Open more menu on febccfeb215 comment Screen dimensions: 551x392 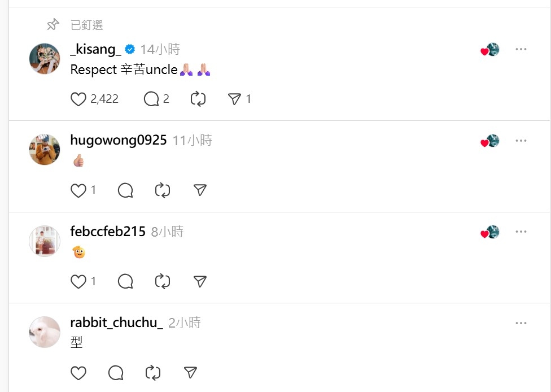tap(521, 232)
